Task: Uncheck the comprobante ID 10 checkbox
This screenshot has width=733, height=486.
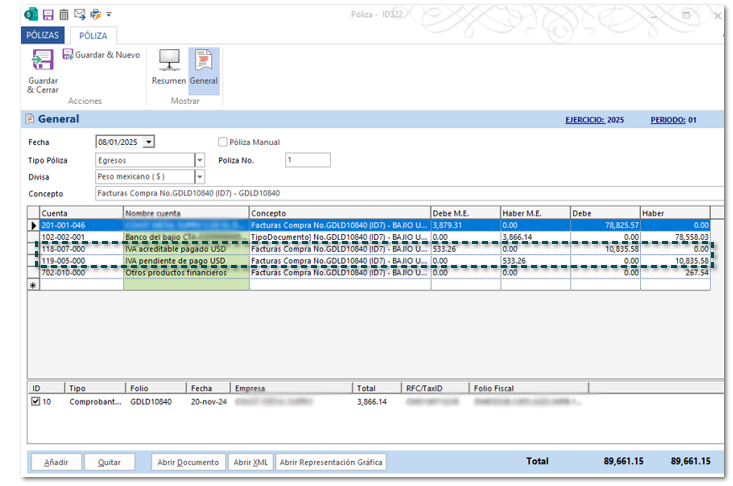Action: coord(36,401)
